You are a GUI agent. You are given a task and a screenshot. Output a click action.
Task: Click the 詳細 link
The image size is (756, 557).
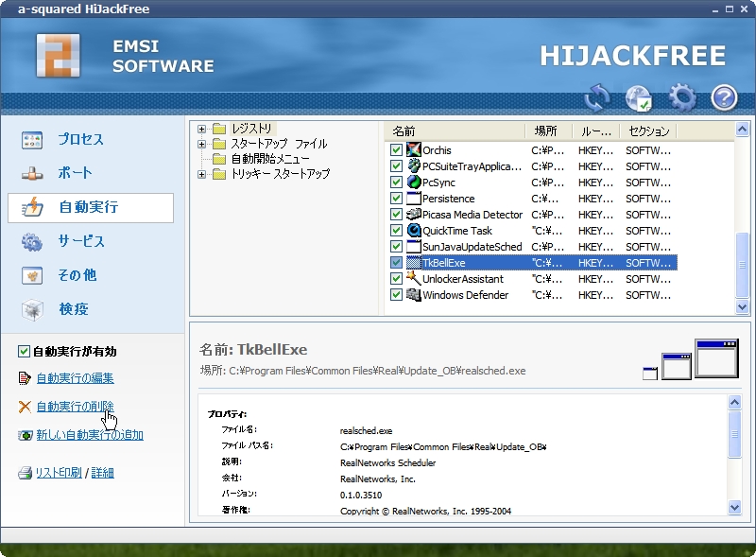[103, 473]
